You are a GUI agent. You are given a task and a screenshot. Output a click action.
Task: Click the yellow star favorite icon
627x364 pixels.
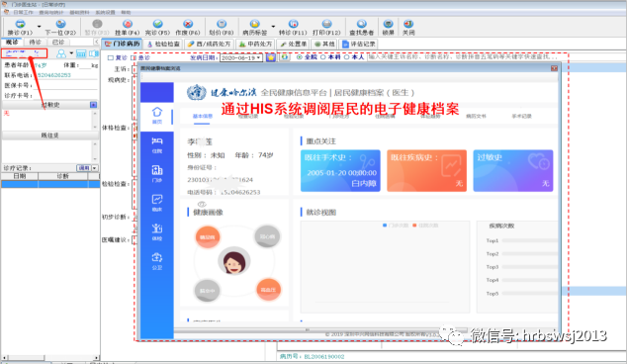[x=271, y=57]
